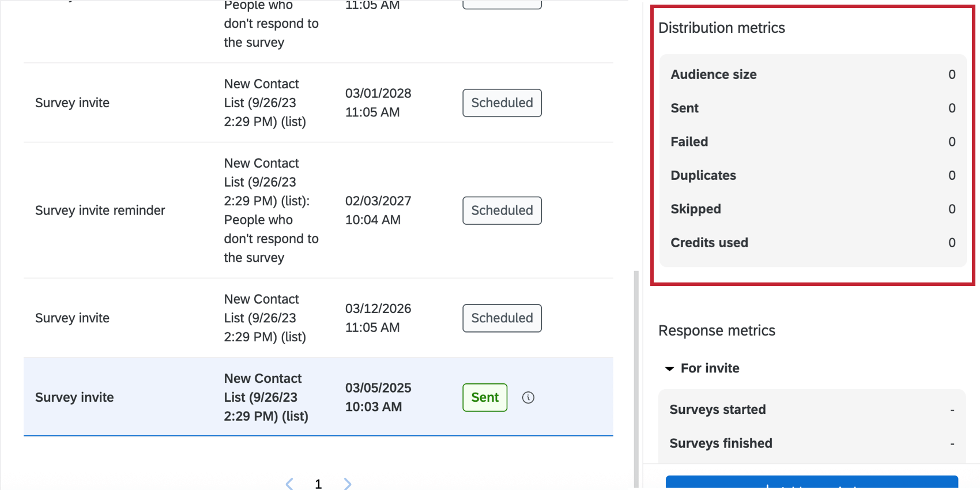980x490 pixels.
Task: Select page number 1 in pagination
Action: point(318,484)
